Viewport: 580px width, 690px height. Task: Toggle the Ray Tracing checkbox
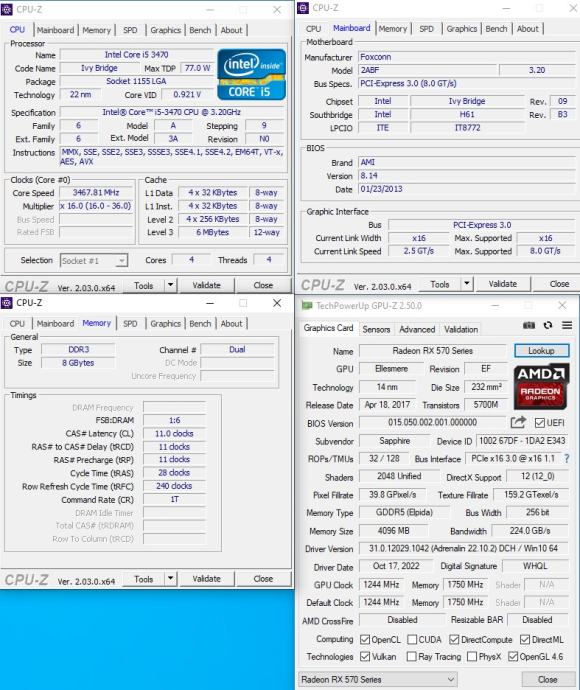411,657
